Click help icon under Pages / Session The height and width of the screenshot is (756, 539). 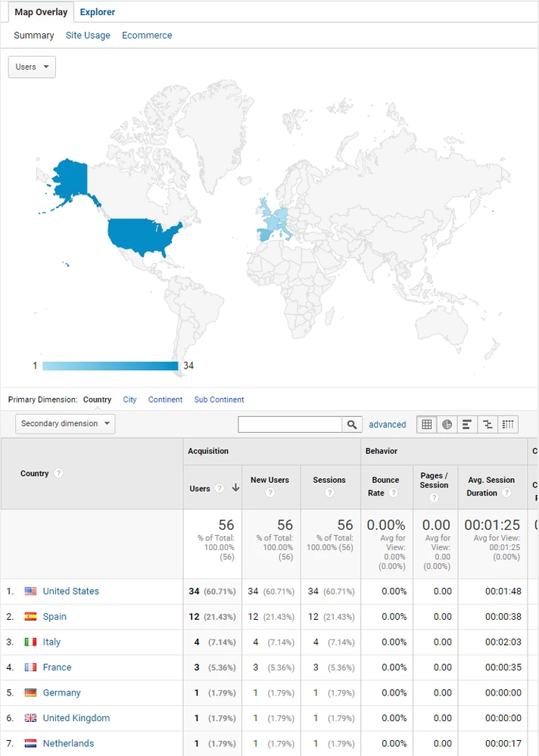click(x=434, y=497)
